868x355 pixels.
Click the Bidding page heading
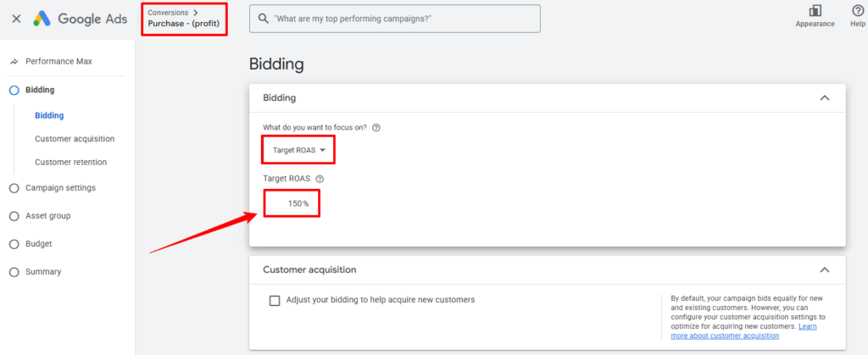[276, 64]
